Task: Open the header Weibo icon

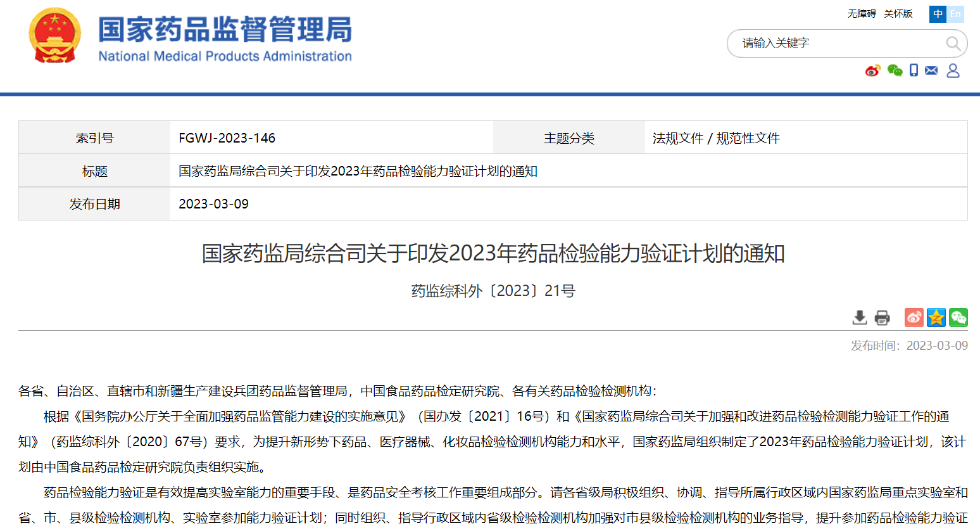Action: (x=873, y=70)
